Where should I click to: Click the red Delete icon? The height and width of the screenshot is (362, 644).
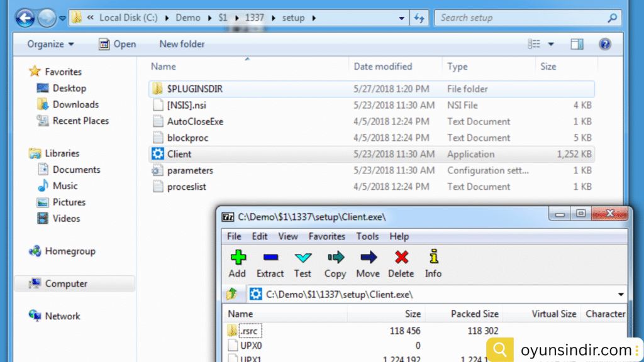[x=401, y=258]
